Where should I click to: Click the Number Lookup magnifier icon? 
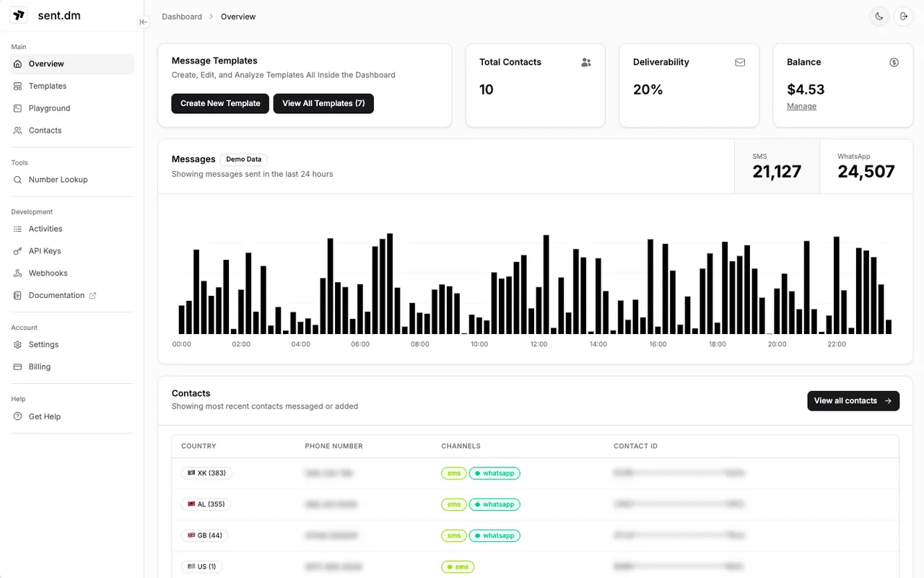[18, 180]
